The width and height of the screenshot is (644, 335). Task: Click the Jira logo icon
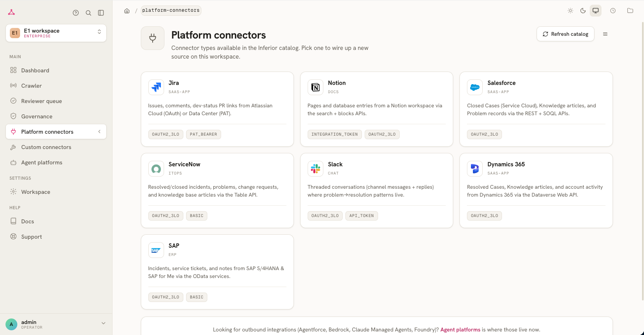point(156,87)
